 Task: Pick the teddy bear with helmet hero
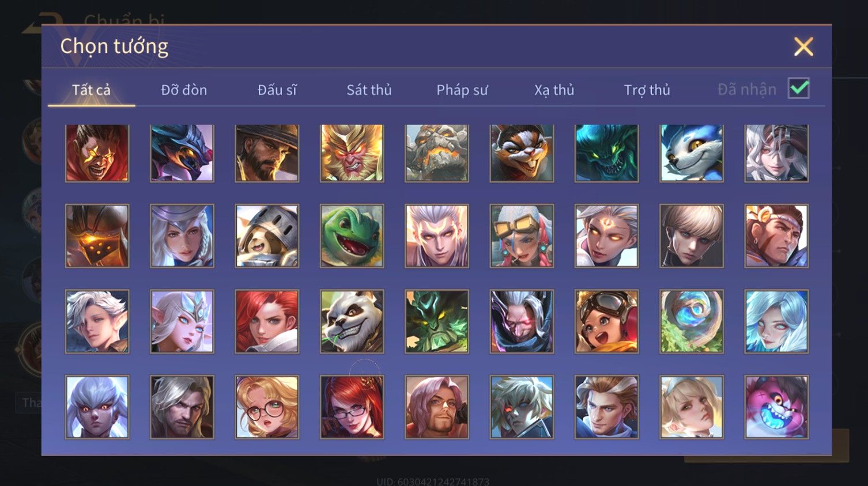tap(267, 236)
